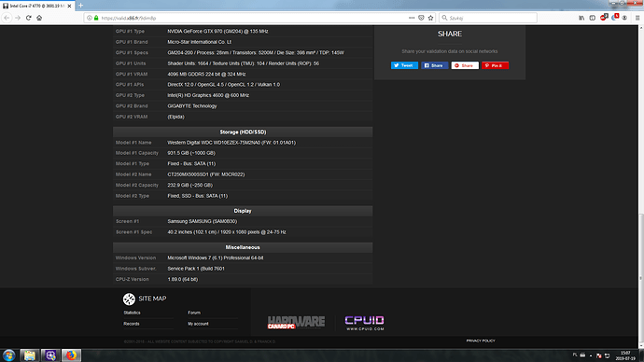Bookmark this page with the star icon
Image resolution: width=644 pixels, height=362 pixels.
click(x=430, y=18)
